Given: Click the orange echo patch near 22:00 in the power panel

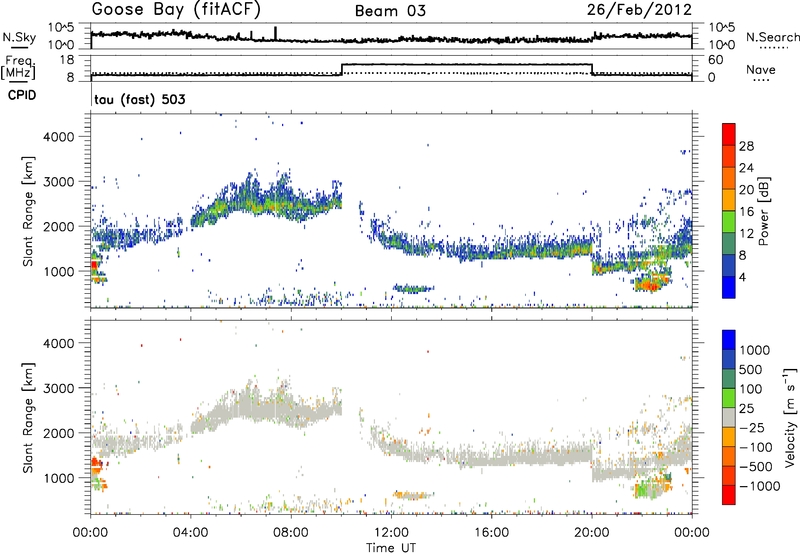Looking at the screenshot, I should (651, 283).
